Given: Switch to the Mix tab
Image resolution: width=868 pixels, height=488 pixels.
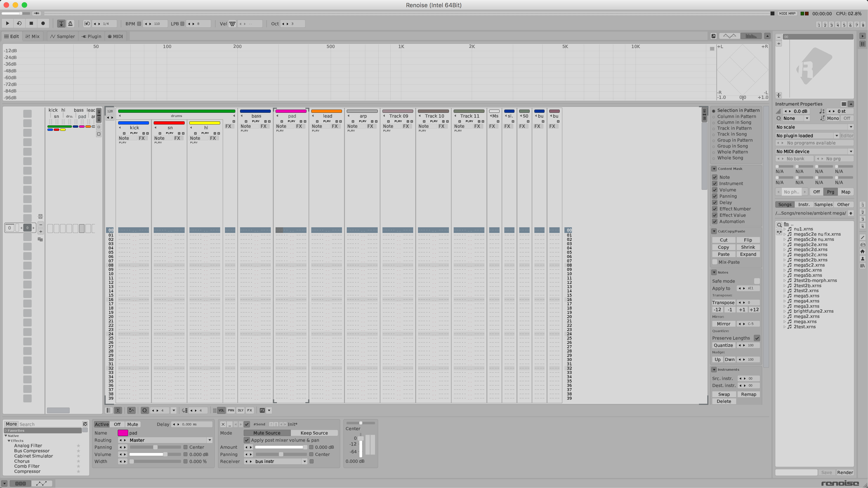Looking at the screenshot, I should (33, 36).
